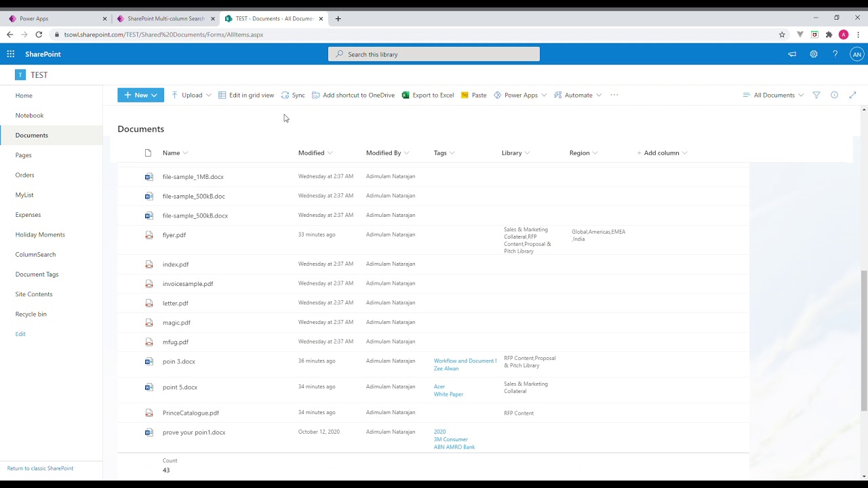The height and width of the screenshot is (488, 868).
Task: Go back with the browser back arrow
Action: click(9, 35)
